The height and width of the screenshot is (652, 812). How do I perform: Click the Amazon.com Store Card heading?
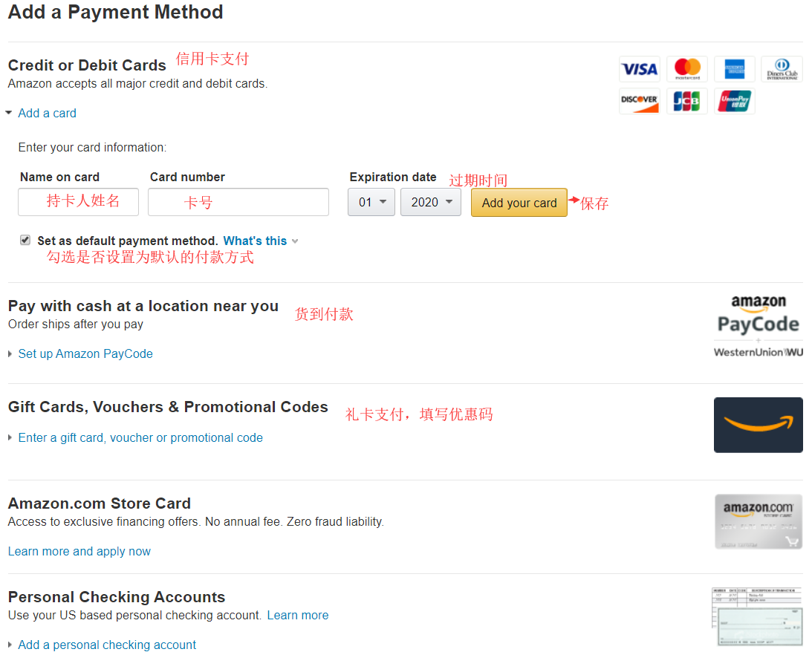point(100,503)
